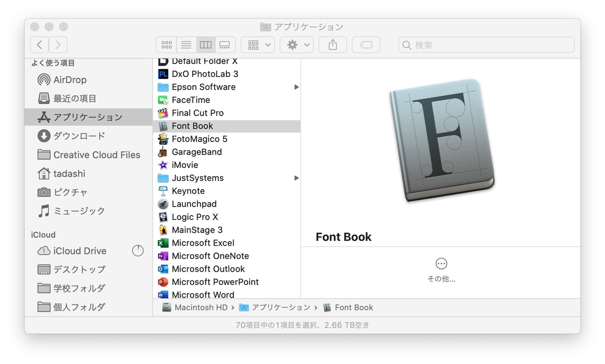
Task: Click the FotoMagico 5 app icon
Action: pos(163,139)
